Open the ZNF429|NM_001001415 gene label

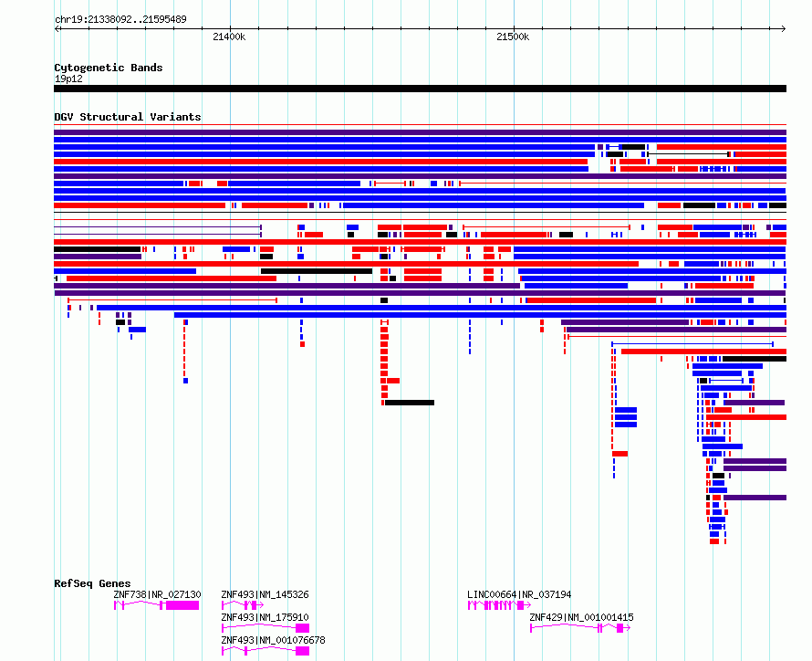tap(581, 617)
